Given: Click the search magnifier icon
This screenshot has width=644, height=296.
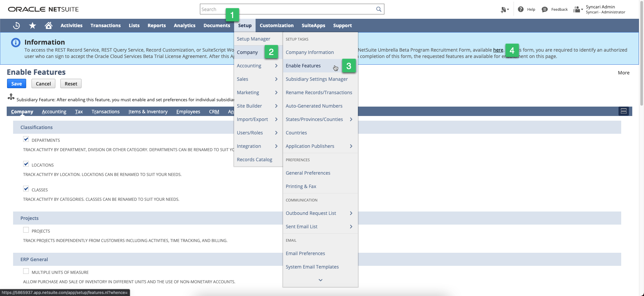Looking at the screenshot, I should pos(379,9).
